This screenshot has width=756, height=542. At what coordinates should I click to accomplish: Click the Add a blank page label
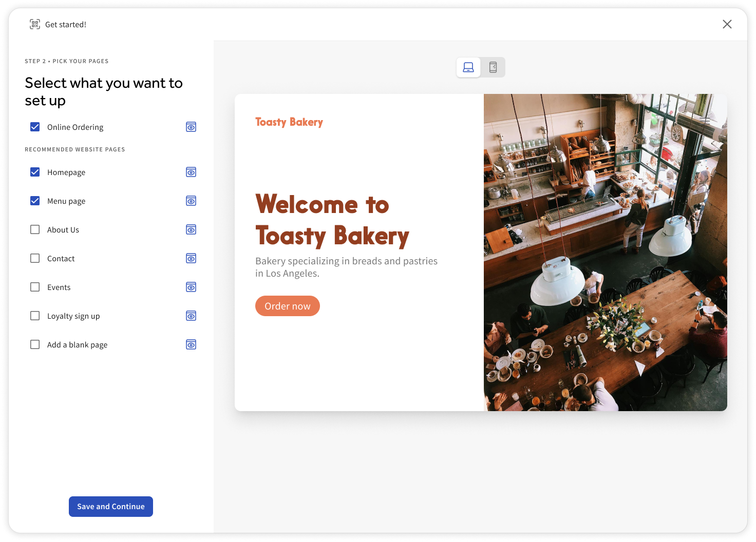(78, 345)
